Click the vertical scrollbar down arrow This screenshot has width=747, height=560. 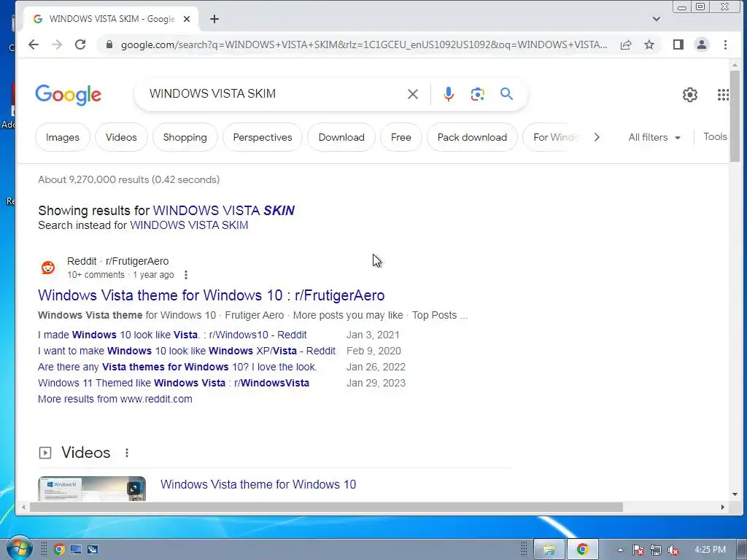(x=735, y=494)
